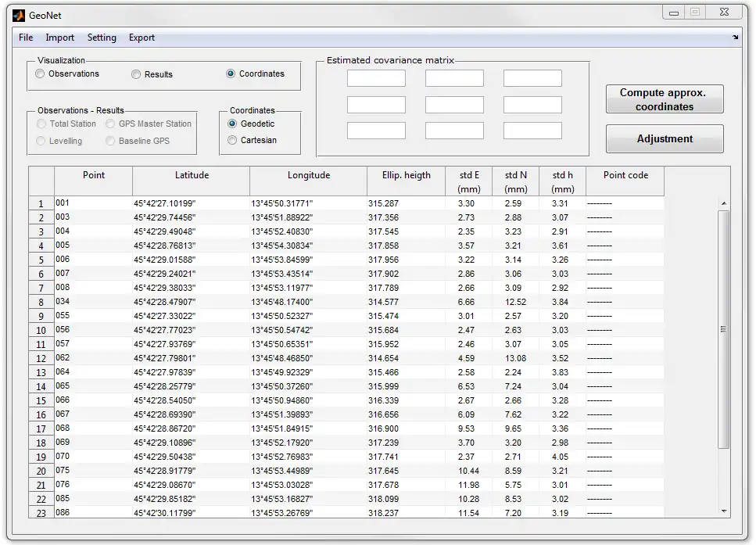
Task: Click ellipsoidal height cell 315.287
Action: [x=406, y=203]
